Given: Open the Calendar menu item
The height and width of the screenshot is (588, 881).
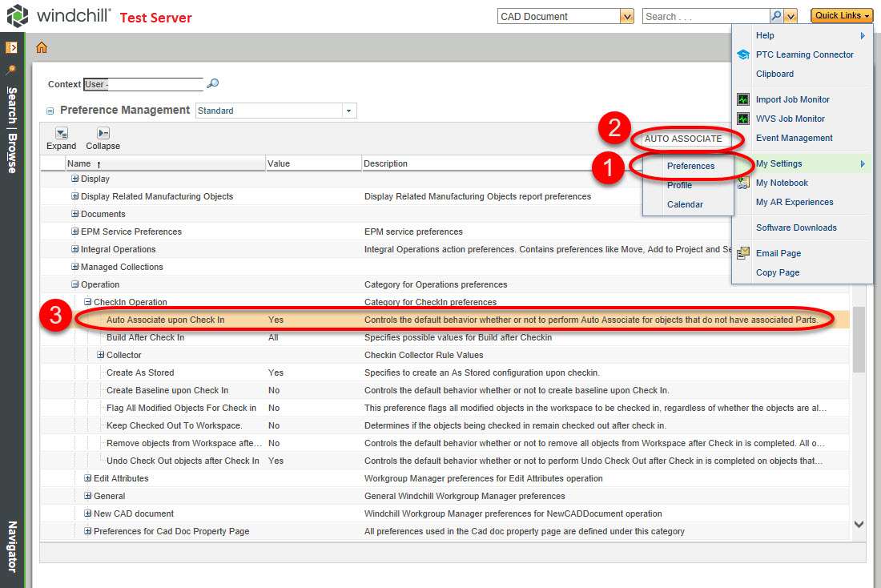Looking at the screenshot, I should click(686, 204).
